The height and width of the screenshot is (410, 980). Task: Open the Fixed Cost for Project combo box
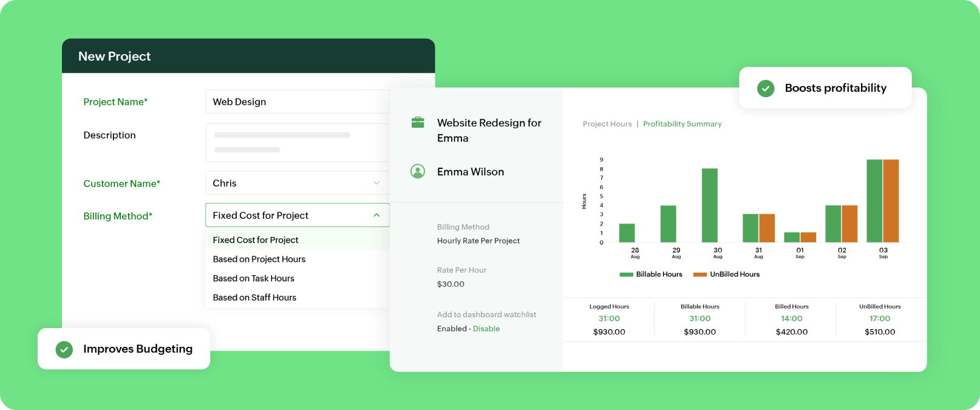point(285,215)
